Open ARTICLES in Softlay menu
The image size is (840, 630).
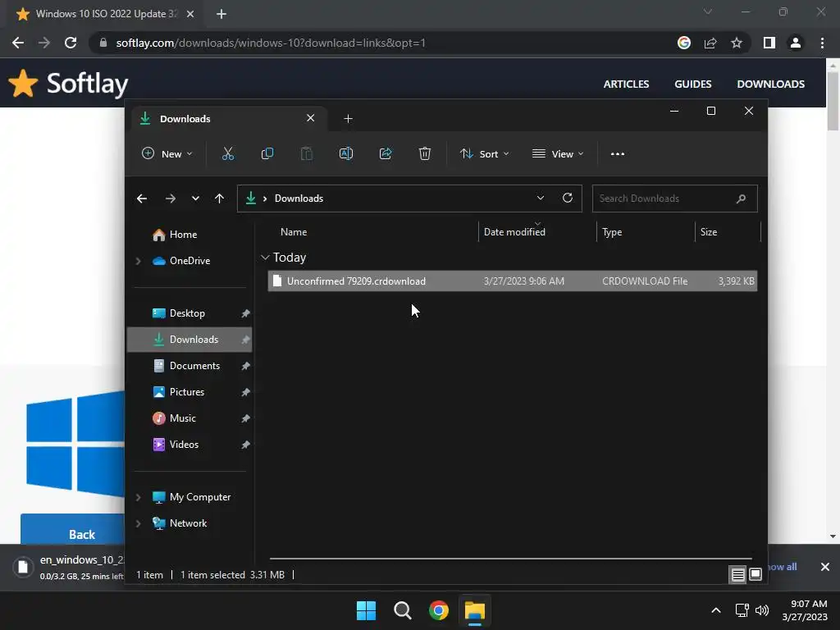click(x=626, y=84)
